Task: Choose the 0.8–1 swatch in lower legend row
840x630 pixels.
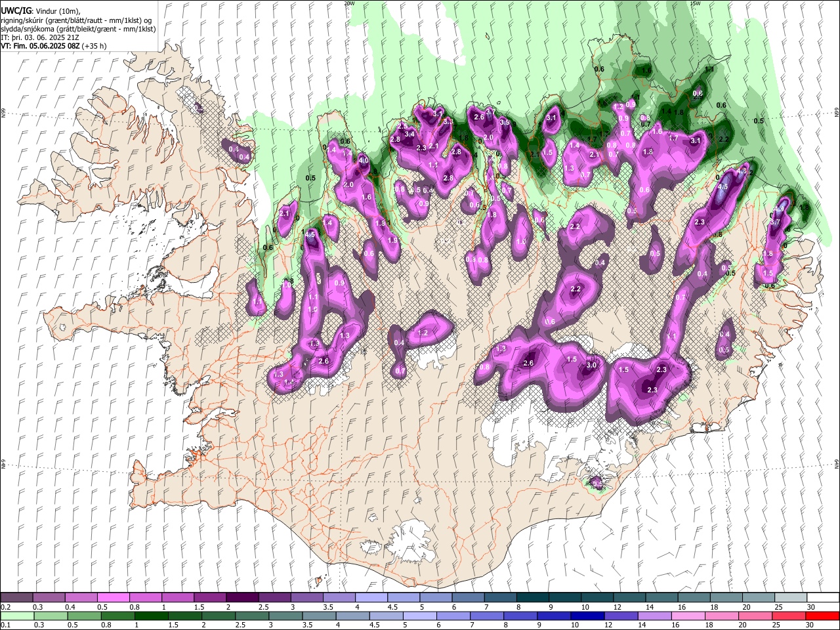Action: click(117, 616)
